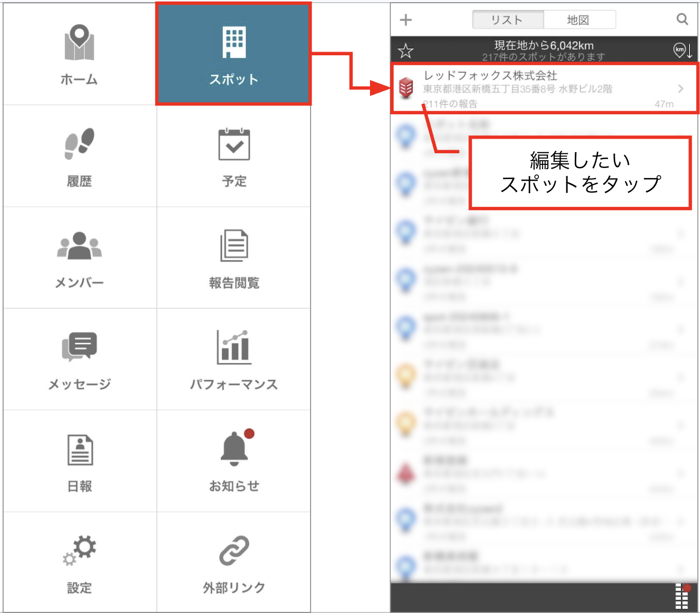Open お知らせ bell notifications tile
The width and height of the screenshot is (700, 613).
point(234,461)
